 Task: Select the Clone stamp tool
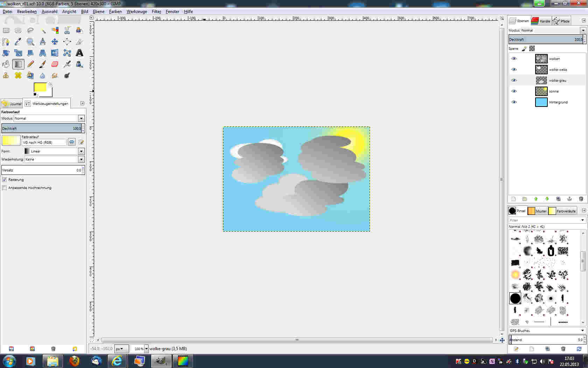point(6,75)
